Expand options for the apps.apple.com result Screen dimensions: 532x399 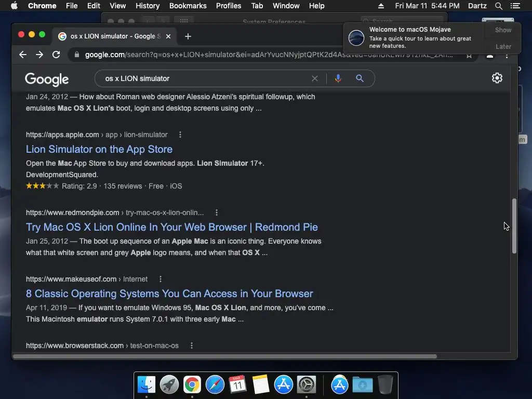[180, 135]
